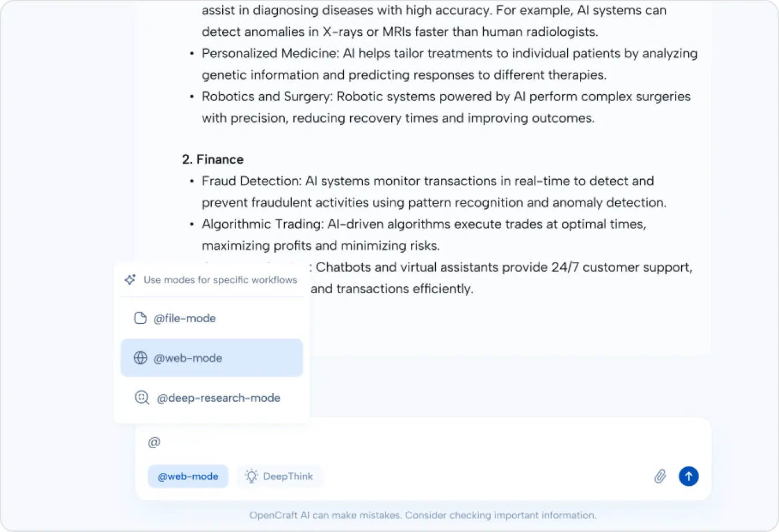Click the magnifier icon for deep research
Image resolution: width=779 pixels, height=532 pixels.
(x=142, y=398)
